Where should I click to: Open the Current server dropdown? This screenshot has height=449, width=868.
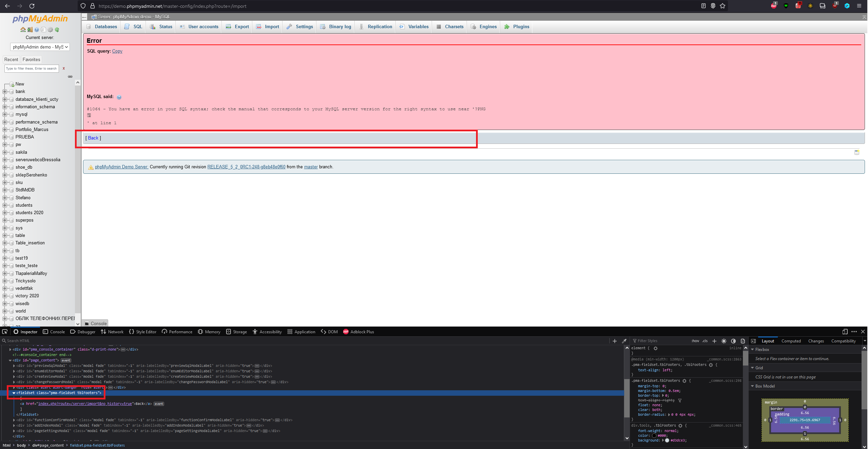(39, 47)
